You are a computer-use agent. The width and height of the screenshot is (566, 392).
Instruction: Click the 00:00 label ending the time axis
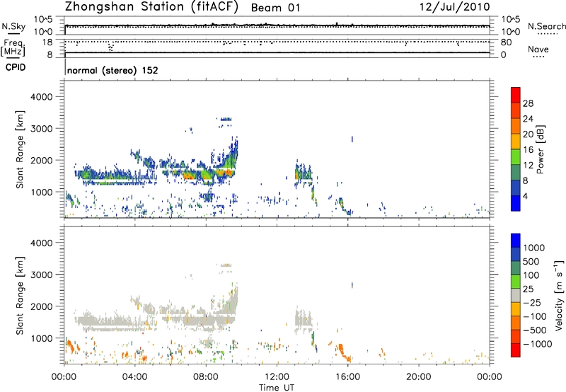(489, 377)
